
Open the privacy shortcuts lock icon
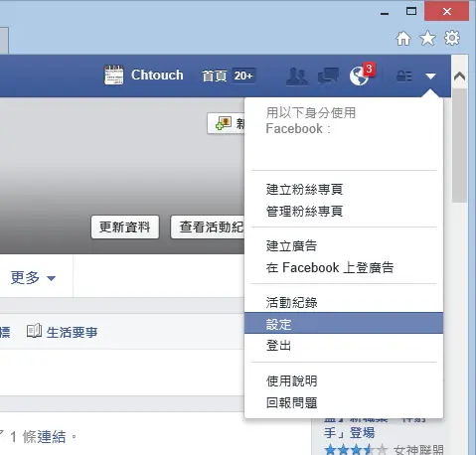click(404, 76)
